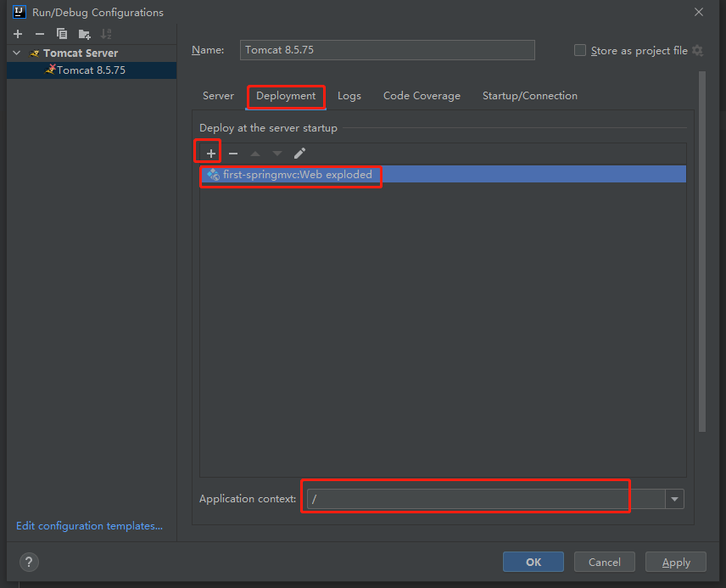Remove the selected deployment artifact
This screenshot has width=726, height=588.
tap(233, 154)
